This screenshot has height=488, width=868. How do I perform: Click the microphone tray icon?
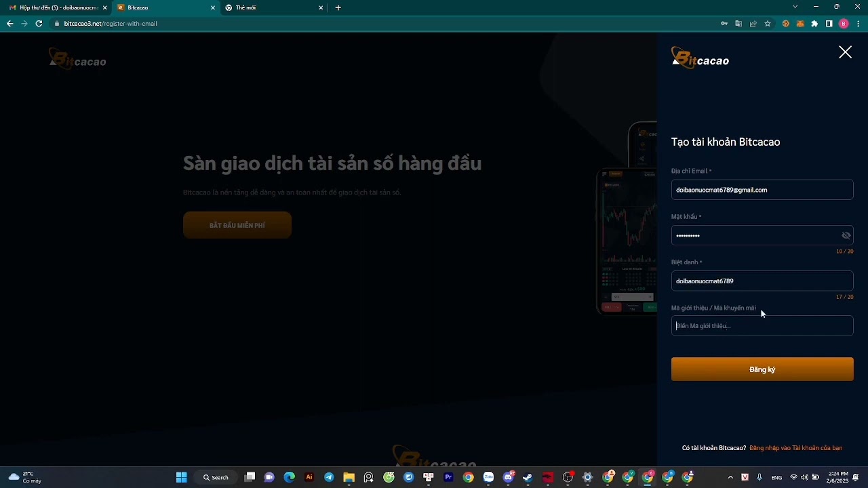[759, 477]
